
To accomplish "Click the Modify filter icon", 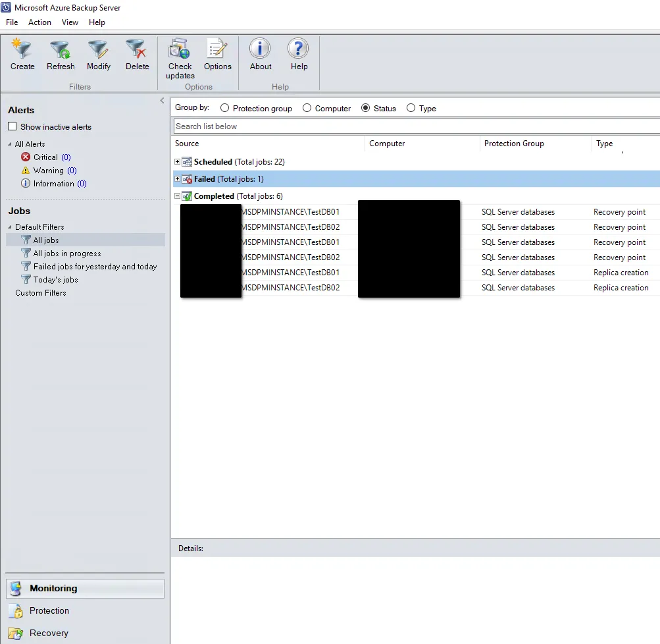I will coord(98,49).
